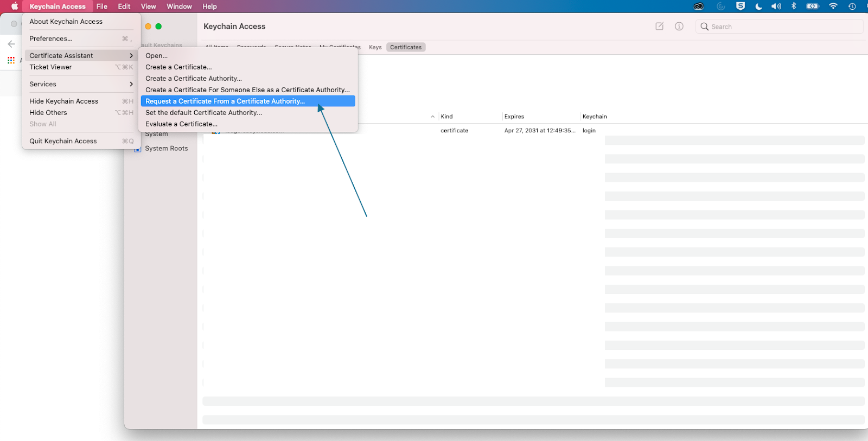The width and height of the screenshot is (868, 441).
Task: Open the Apple menu
Action: pyautogui.click(x=15, y=7)
